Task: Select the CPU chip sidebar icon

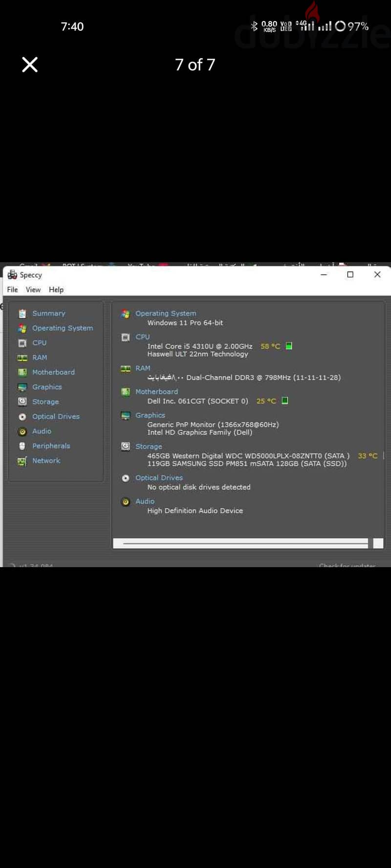Action: pyautogui.click(x=22, y=343)
